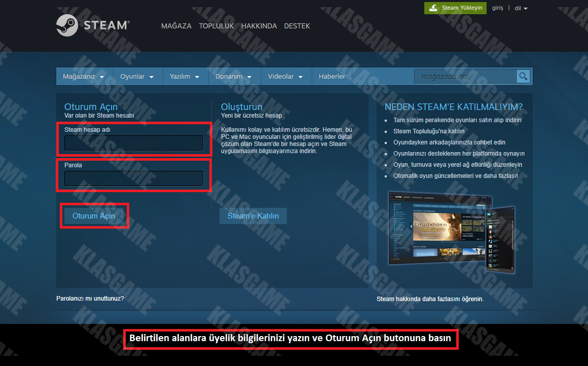Screen dimensions: 588x366
Task: Click the Oturum Açın button
Action: coord(94,216)
